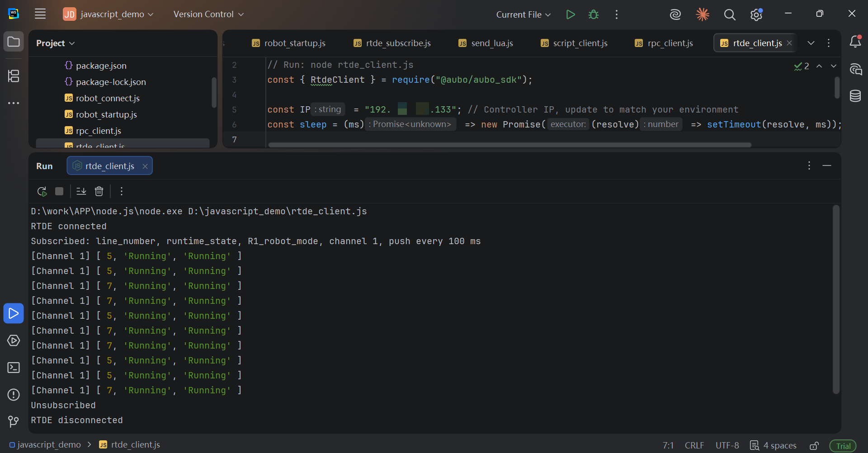Image resolution: width=868 pixels, height=453 pixels.
Task: Open the Git version control tool window
Action: tap(14, 422)
